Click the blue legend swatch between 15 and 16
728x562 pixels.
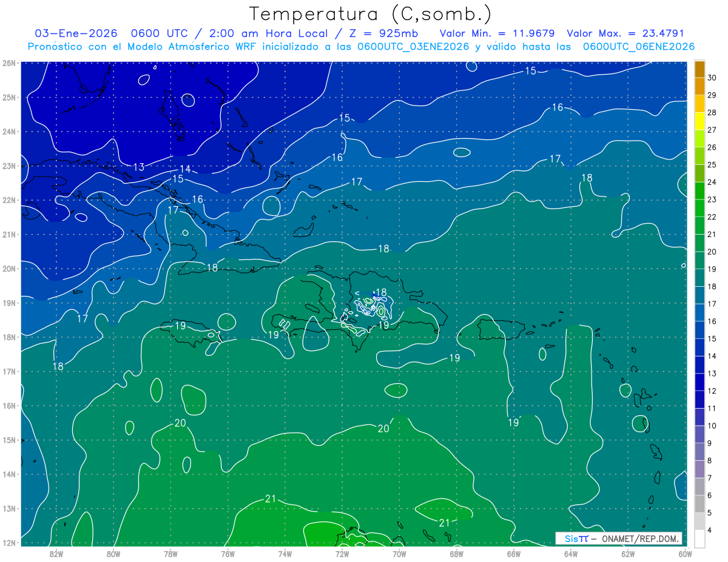coord(699,330)
